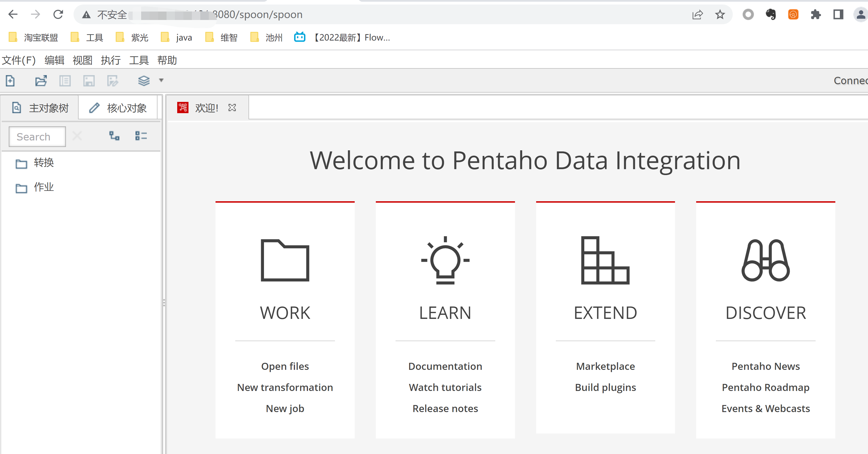Open the 执行 menu
This screenshot has height=454, width=868.
coord(111,60)
